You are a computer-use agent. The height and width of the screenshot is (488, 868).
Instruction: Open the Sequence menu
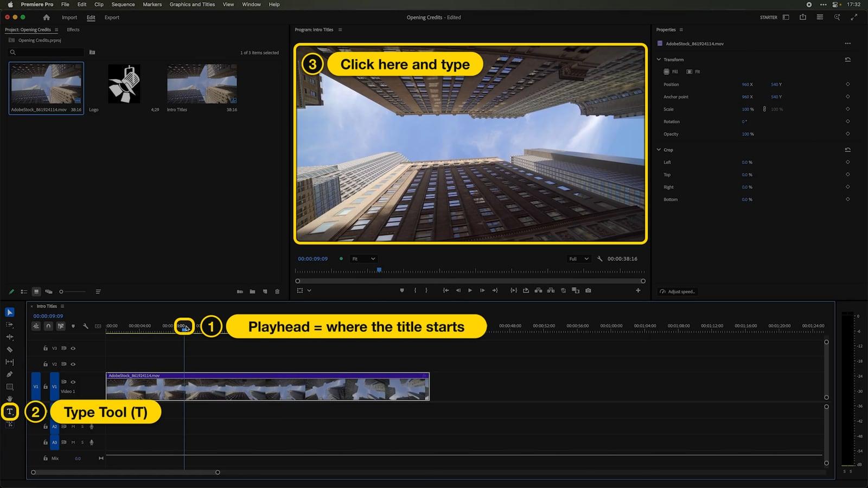pyautogui.click(x=123, y=4)
